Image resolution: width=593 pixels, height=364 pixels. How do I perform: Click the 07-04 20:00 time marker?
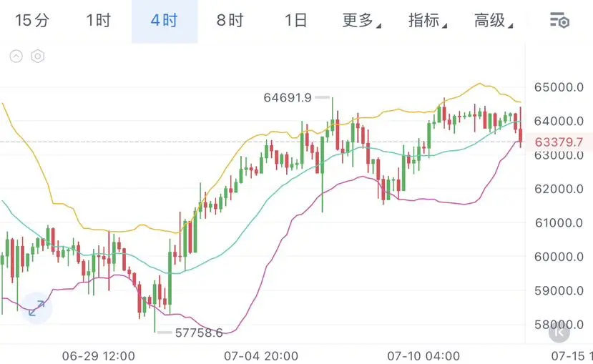click(x=261, y=355)
